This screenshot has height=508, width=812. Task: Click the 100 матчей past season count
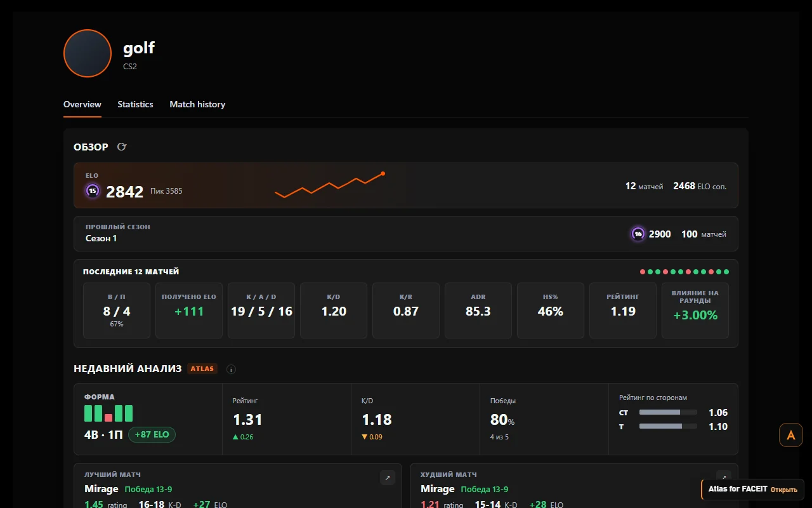[x=704, y=234]
